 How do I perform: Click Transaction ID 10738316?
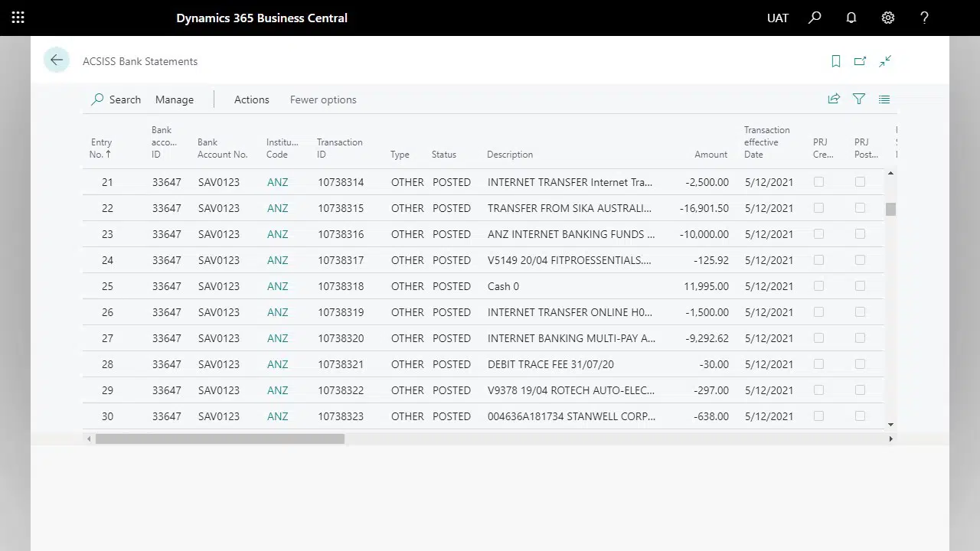coord(341,234)
